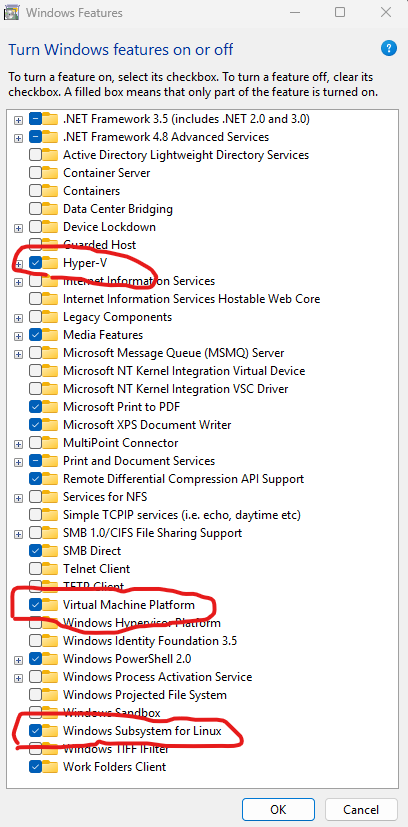408x827 pixels.
Task: Check the Telnet Client checkbox
Action: point(35,568)
